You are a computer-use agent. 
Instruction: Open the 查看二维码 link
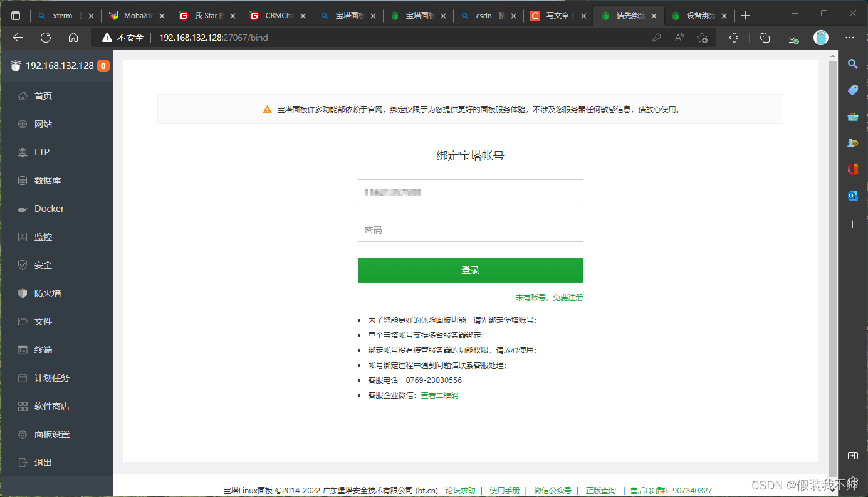(439, 395)
